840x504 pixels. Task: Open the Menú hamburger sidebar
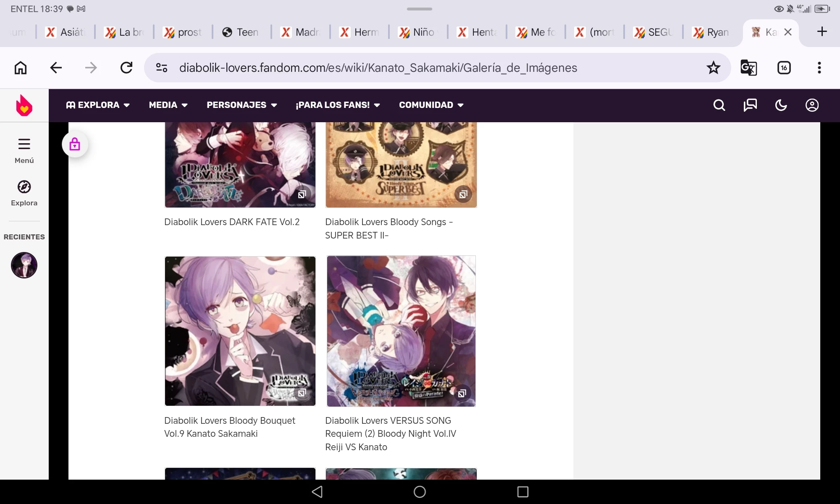(x=24, y=150)
